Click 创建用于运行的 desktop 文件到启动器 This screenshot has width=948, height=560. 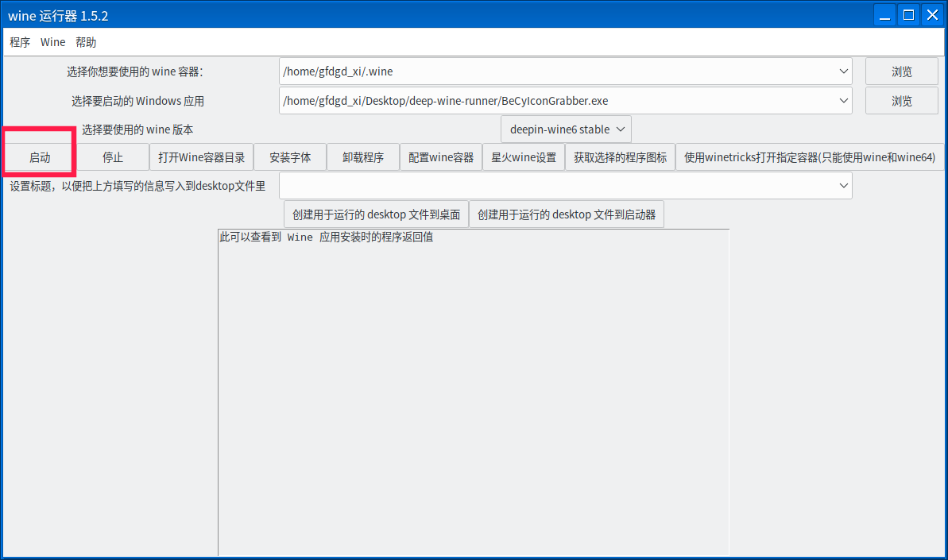click(x=567, y=214)
